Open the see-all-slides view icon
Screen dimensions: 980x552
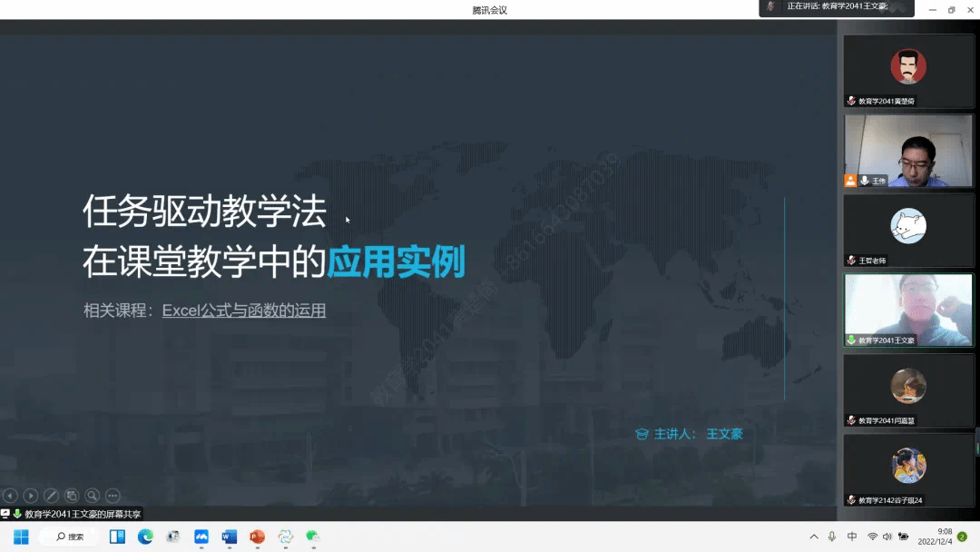point(72,496)
